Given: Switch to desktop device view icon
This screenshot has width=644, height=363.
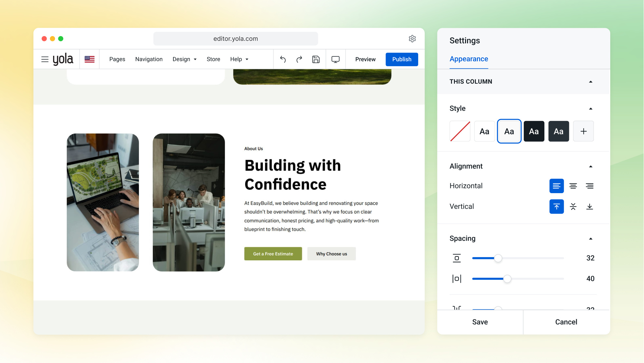Looking at the screenshot, I should coord(336,59).
